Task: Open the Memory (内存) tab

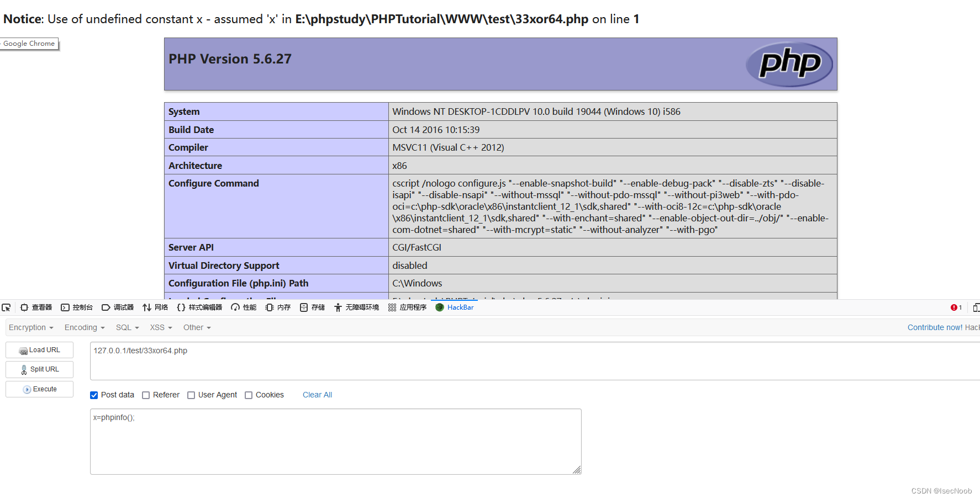Action: (x=278, y=307)
